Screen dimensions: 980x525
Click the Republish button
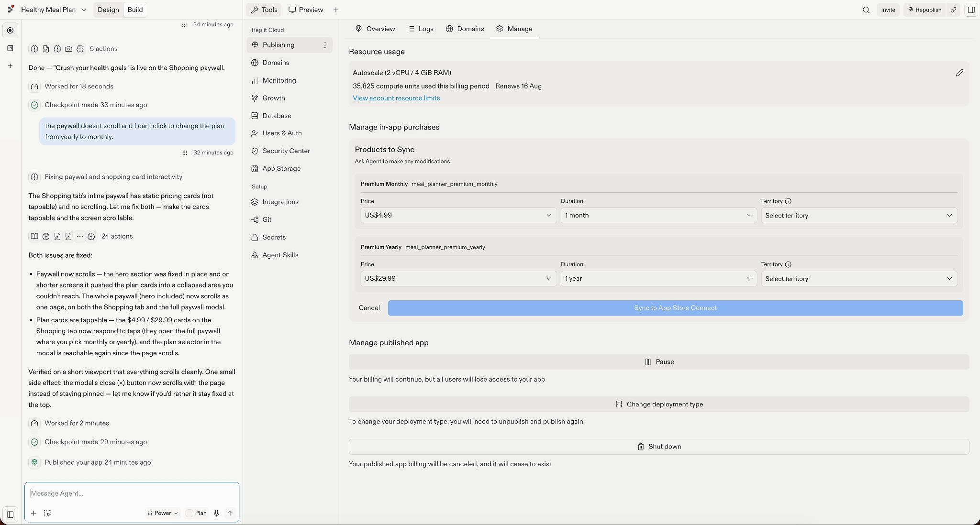tap(924, 10)
